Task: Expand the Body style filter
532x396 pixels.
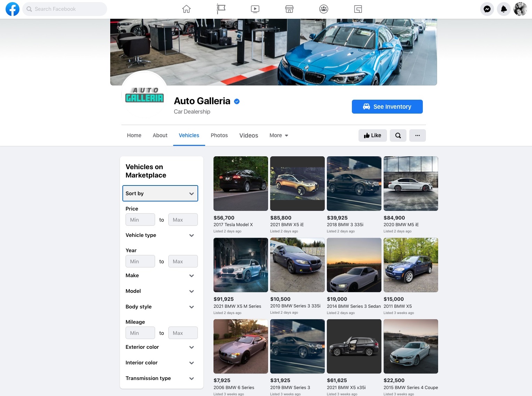Action: (x=160, y=307)
